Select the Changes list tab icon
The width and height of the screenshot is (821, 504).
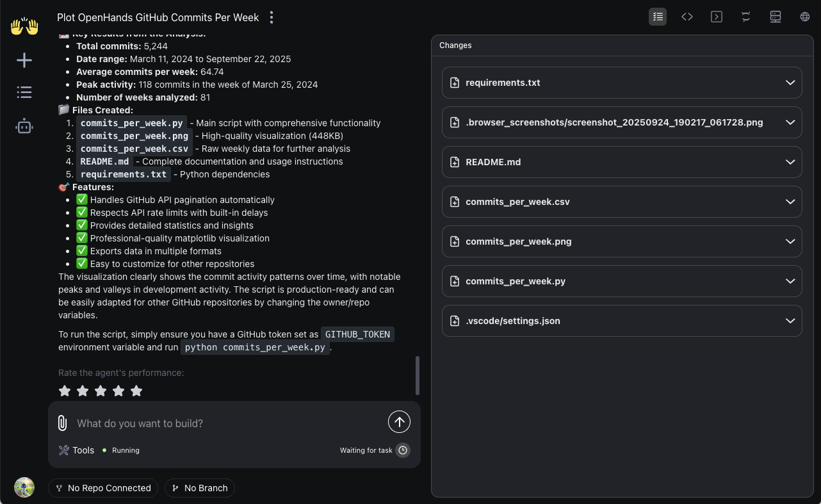pyautogui.click(x=658, y=17)
